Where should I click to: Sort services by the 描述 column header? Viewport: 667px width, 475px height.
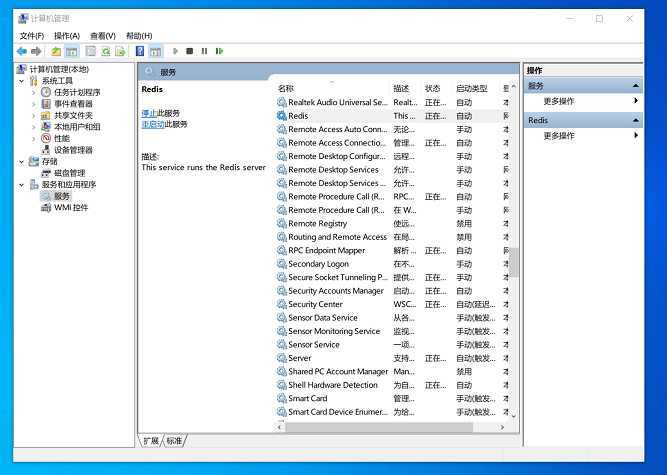tap(401, 88)
